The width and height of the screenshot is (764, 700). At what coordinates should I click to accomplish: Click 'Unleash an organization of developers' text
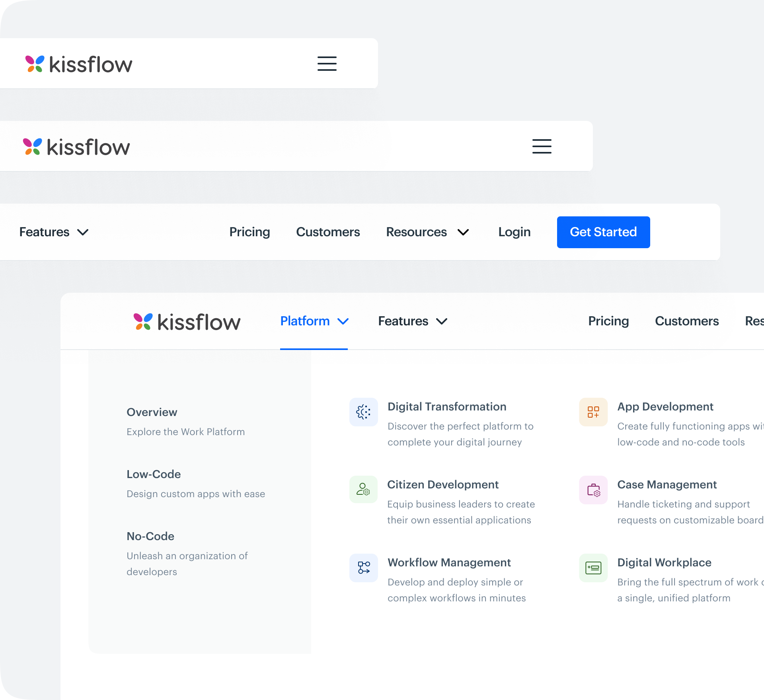pyautogui.click(x=187, y=564)
